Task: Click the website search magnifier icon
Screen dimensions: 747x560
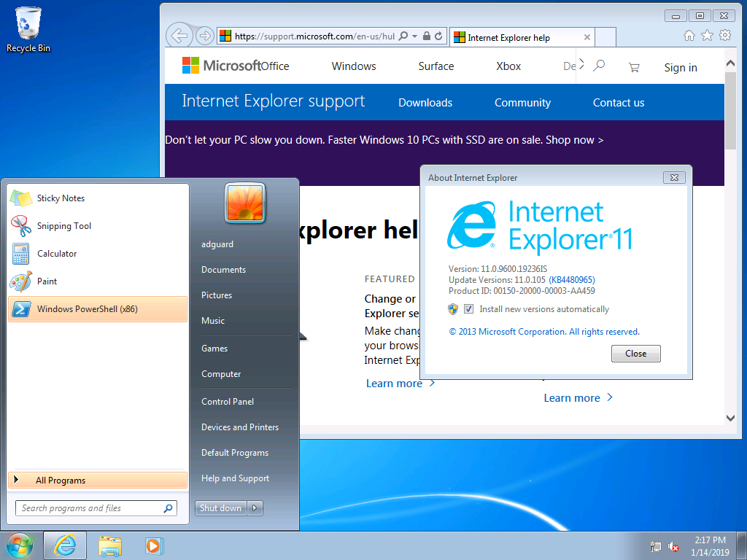Action: [599, 66]
